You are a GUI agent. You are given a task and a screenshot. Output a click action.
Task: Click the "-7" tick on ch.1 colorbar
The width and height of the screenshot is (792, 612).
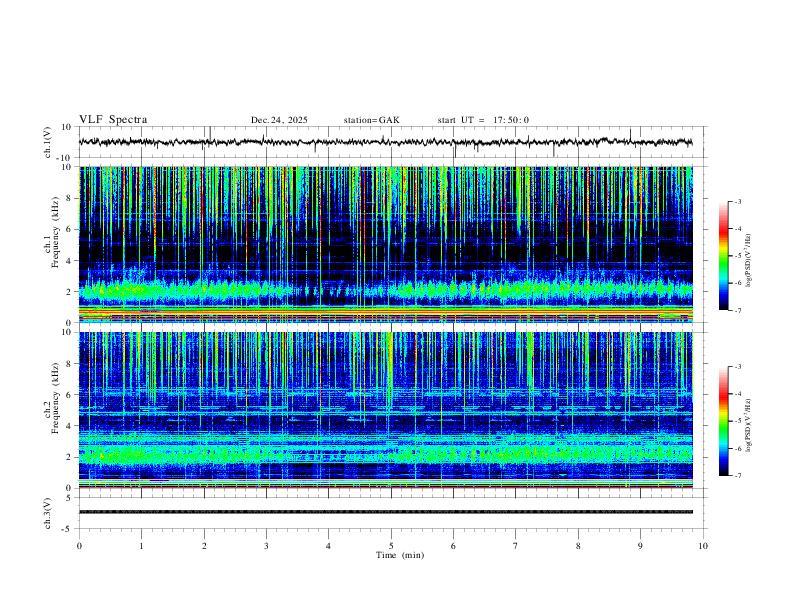pyautogui.click(x=738, y=310)
